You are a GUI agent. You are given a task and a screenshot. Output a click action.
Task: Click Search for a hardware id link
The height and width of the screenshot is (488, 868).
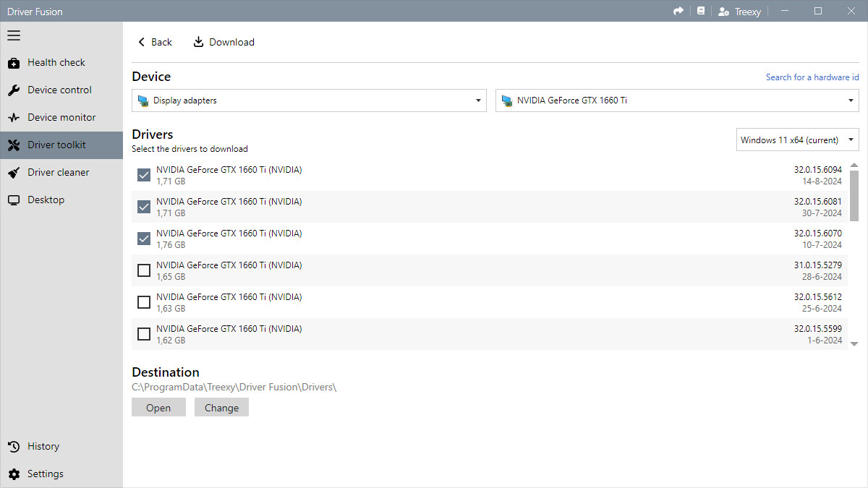812,77
